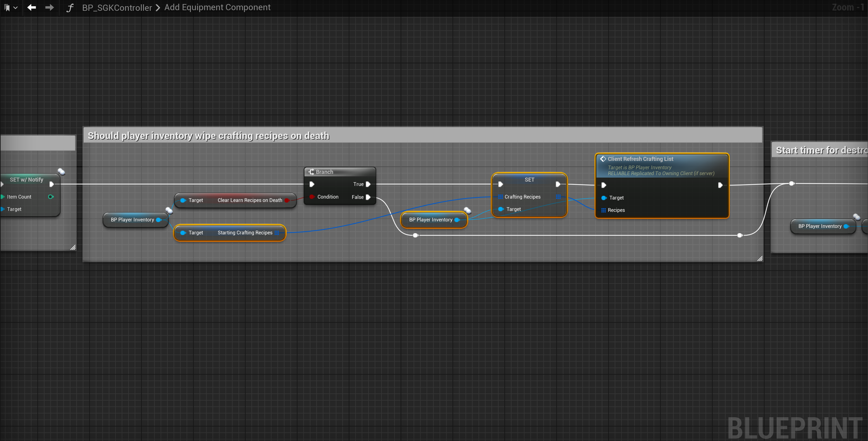Click the Branch node's False output pin
Screen dimensions: 868x441
(x=368, y=197)
